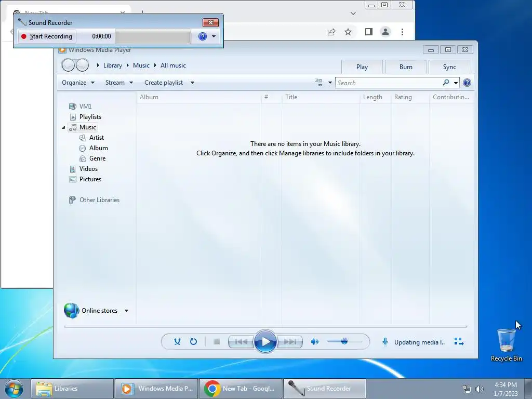Select Library in the breadcrumb

(x=113, y=65)
